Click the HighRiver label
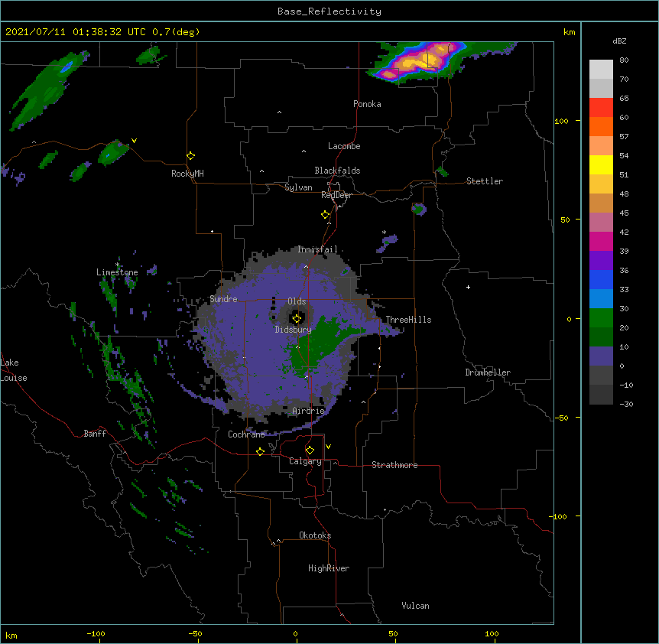The width and height of the screenshot is (659, 644). [x=329, y=568]
